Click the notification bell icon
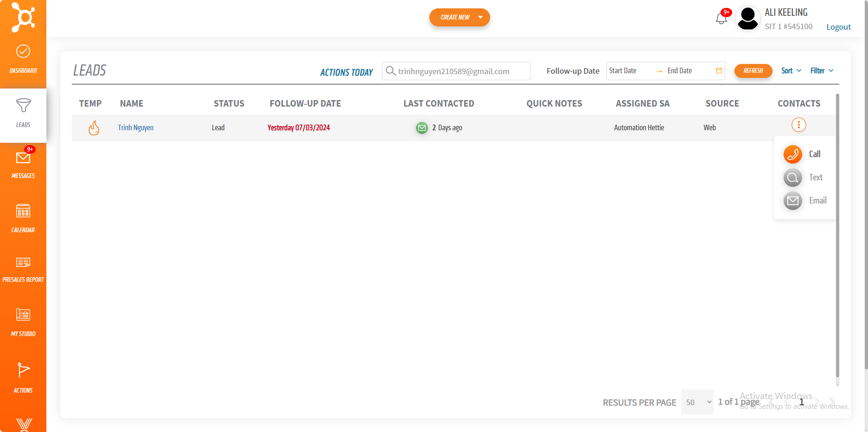The image size is (868, 432). point(721,18)
